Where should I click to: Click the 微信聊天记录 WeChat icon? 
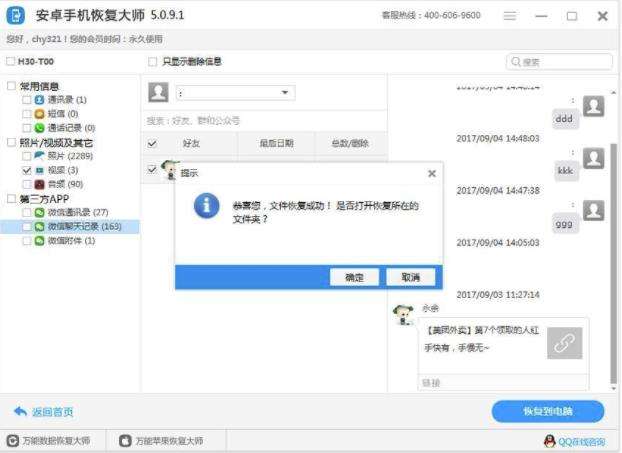pyautogui.click(x=39, y=226)
